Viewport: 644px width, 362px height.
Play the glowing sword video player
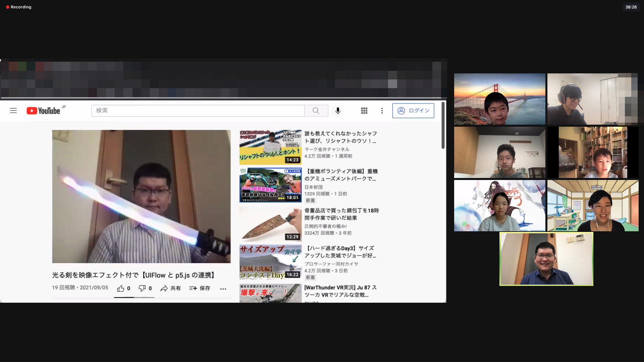pyautogui.click(x=141, y=196)
